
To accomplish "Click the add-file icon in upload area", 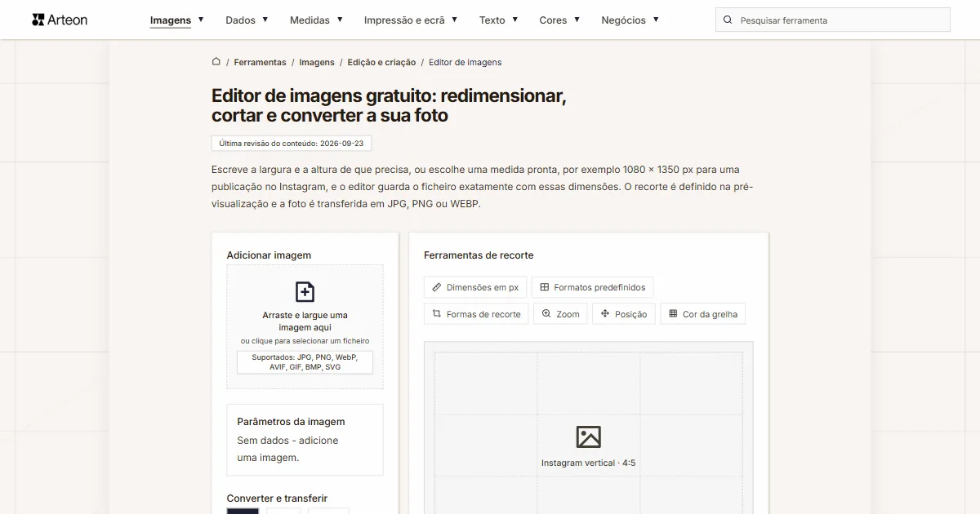I will tap(305, 292).
